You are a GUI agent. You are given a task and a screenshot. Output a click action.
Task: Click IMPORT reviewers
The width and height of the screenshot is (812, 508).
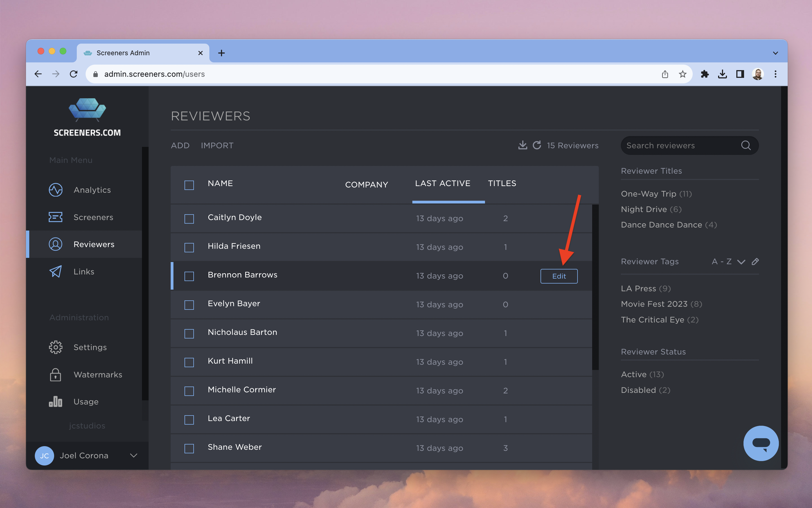[x=217, y=145]
